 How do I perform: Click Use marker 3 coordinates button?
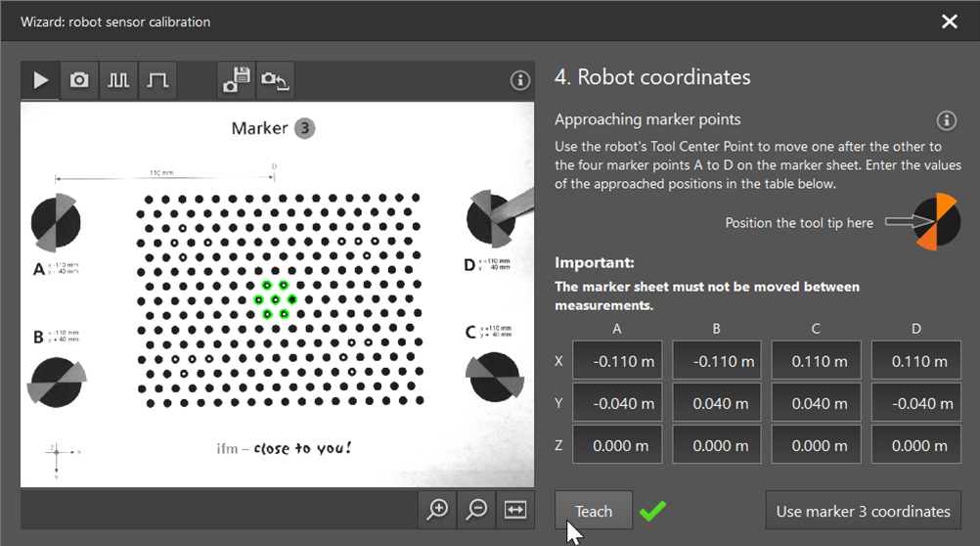click(x=863, y=511)
